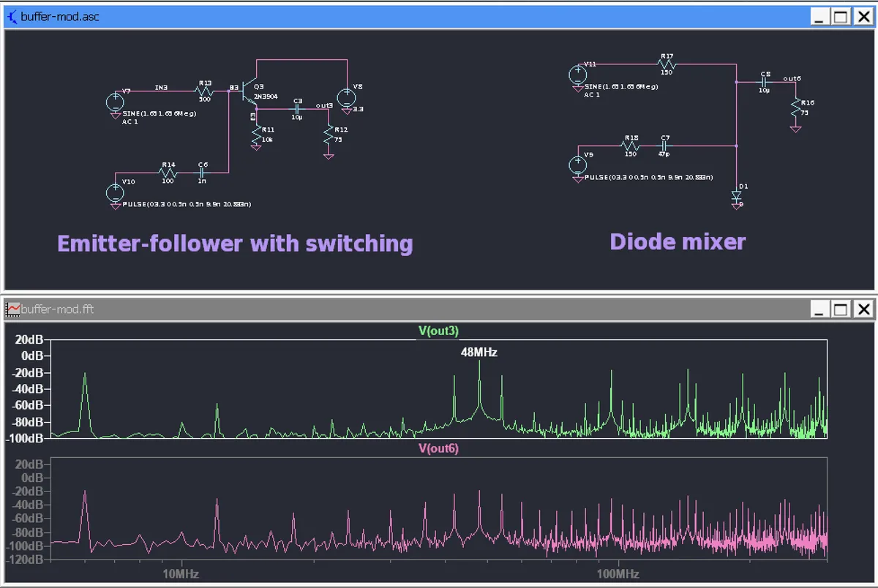878x588 pixels.
Task: Click the B3 base net label
Action: [x=234, y=87]
